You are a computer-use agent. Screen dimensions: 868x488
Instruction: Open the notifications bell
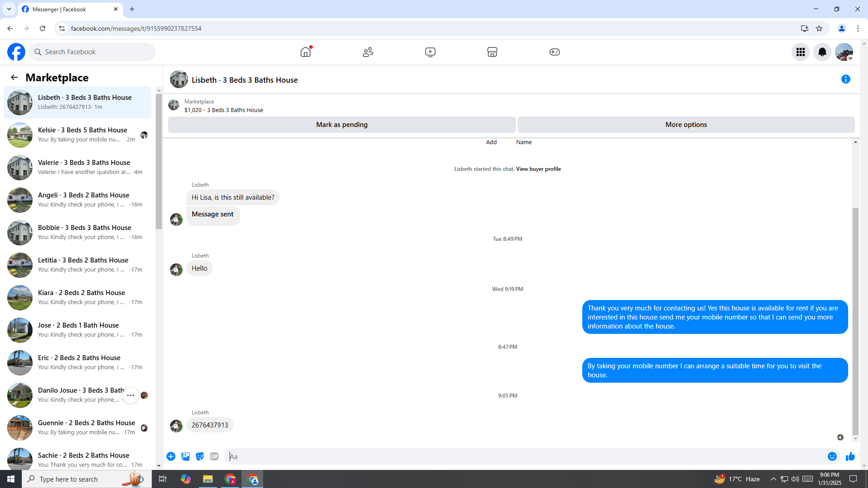(x=822, y=52)
